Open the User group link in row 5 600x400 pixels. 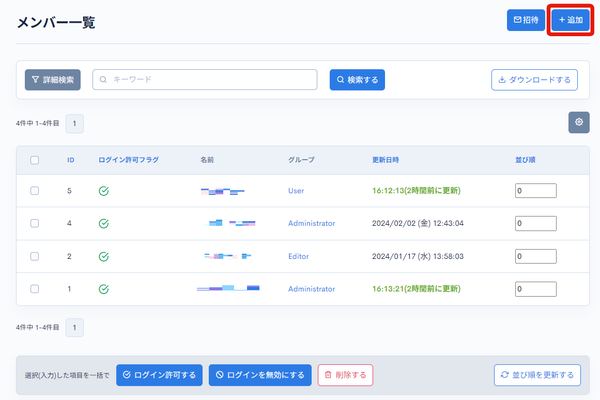click(296, 191)
